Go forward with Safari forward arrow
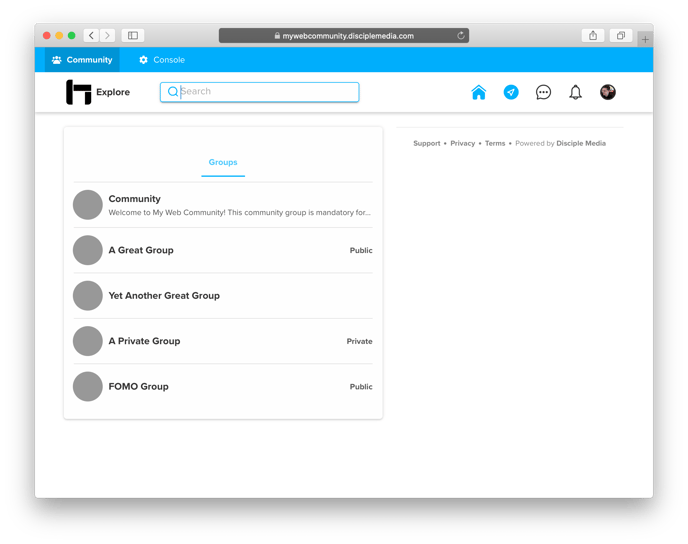688x544 pixels. tap(107, 36)
